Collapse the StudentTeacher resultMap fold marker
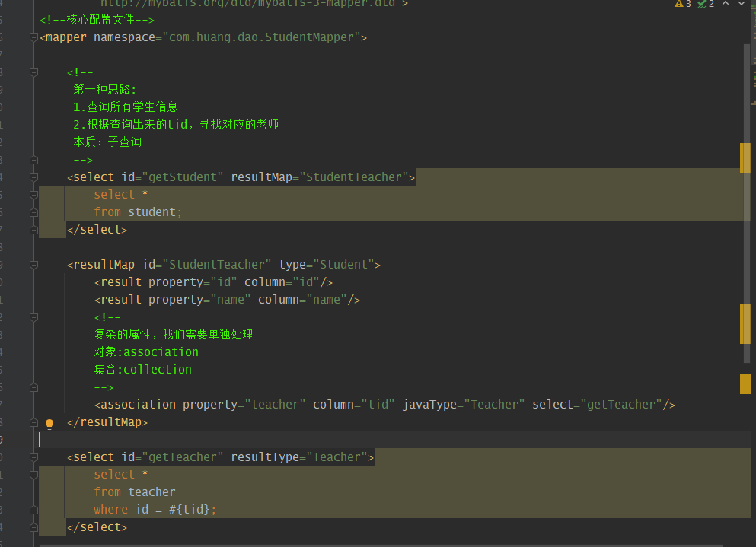 pyautogui.click(x=33, y=264)
